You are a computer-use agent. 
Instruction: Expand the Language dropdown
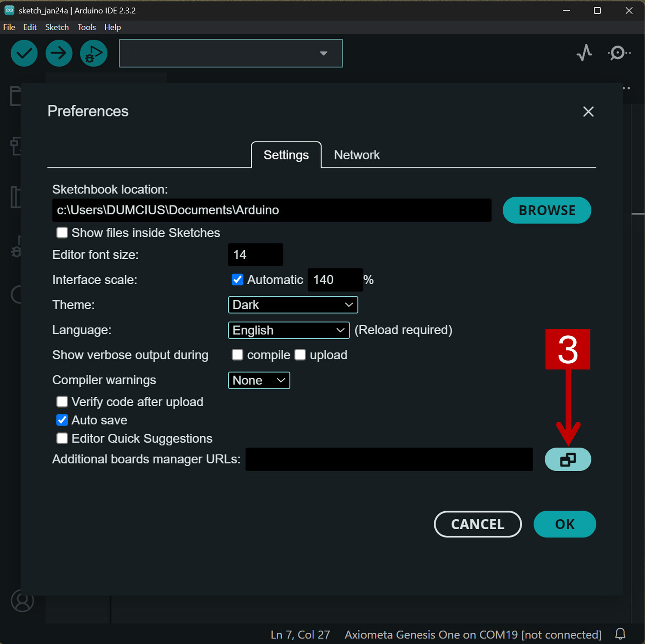289,330
